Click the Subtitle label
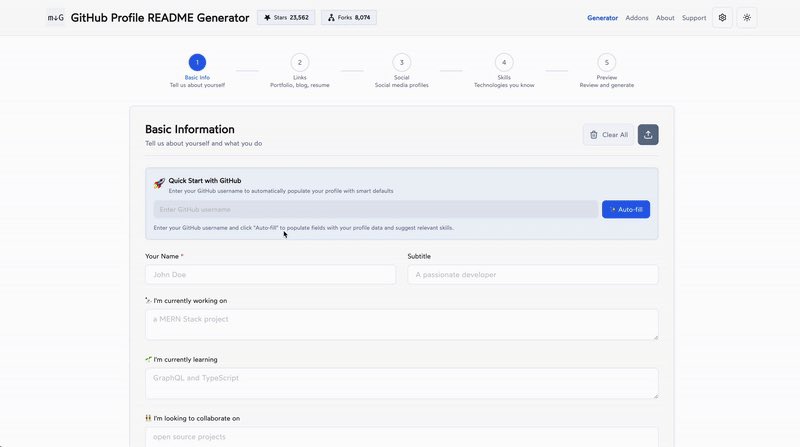 point(419,256)
